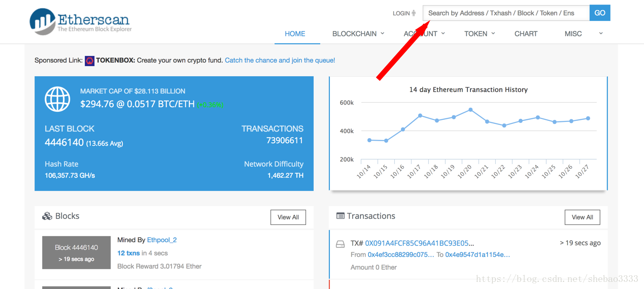Screen dimensions: 644x289
Task: Click the 10/20 peak point on chart
Action: pyautogui.click(x=471, y=110)
